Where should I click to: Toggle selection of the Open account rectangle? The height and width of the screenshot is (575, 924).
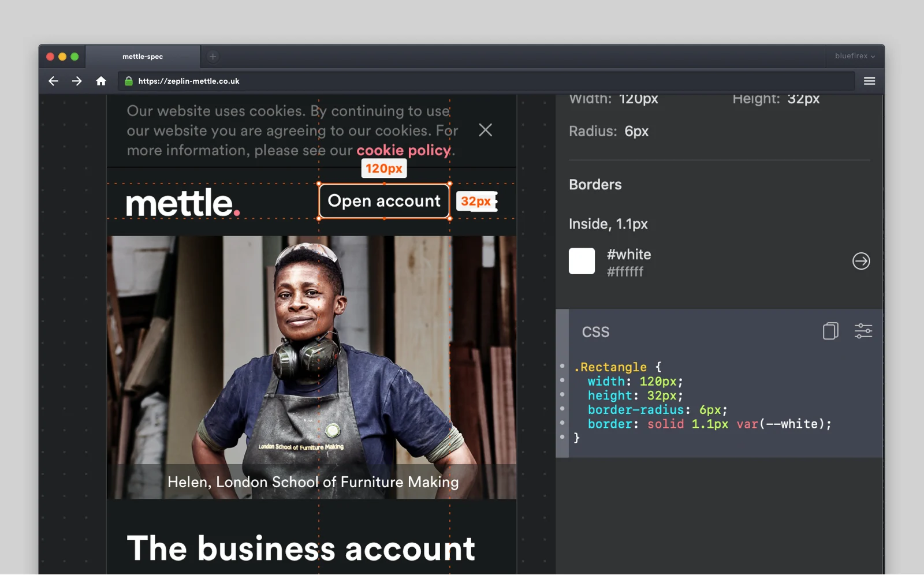pos(384,201)
